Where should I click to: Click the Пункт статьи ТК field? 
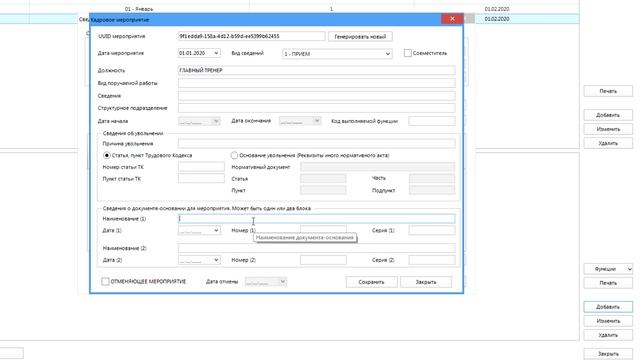(x=201, y=179)
